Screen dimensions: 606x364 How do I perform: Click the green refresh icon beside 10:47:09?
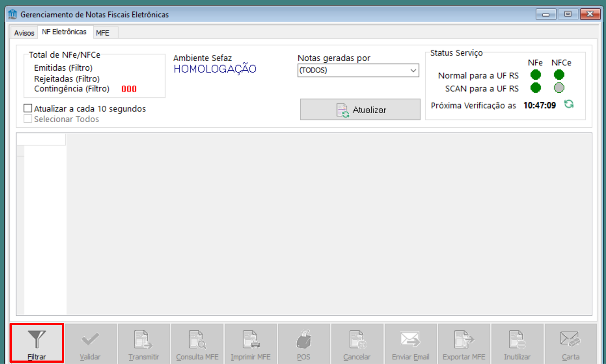tap(568, 104)
